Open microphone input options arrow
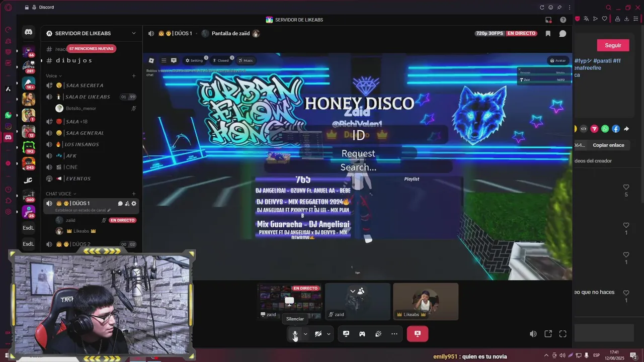Screen dimensions: 644x362 pyautogui.click(x=305, y=334)
